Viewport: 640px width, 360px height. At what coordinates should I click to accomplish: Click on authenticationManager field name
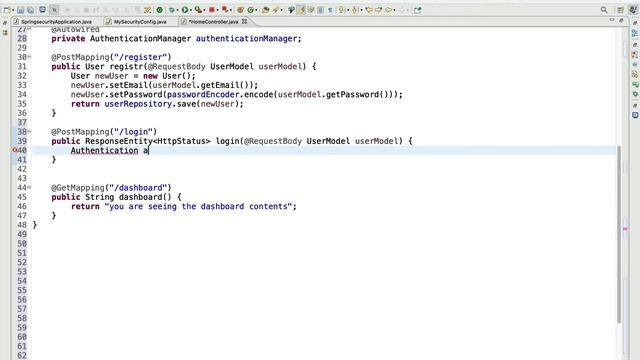(246, 38)
